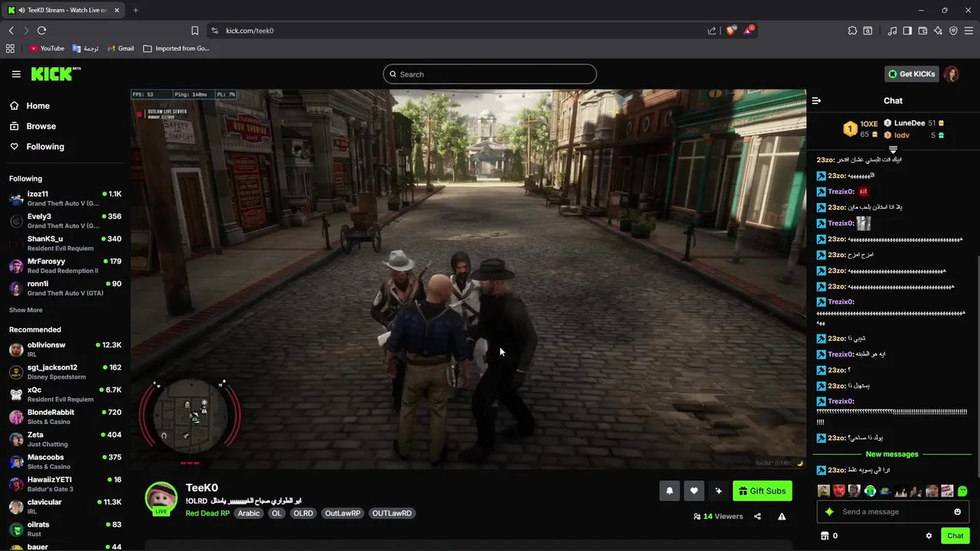Open the hamburger menu beside Kick logo
This screenshot has width=980, height=551.
pyautogui.click(x=16, y=74)
